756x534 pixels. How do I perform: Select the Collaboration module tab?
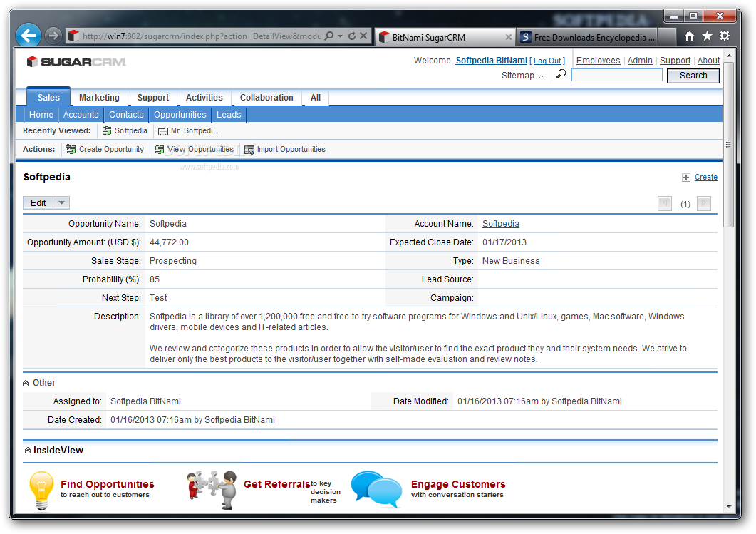coord(266,98)
